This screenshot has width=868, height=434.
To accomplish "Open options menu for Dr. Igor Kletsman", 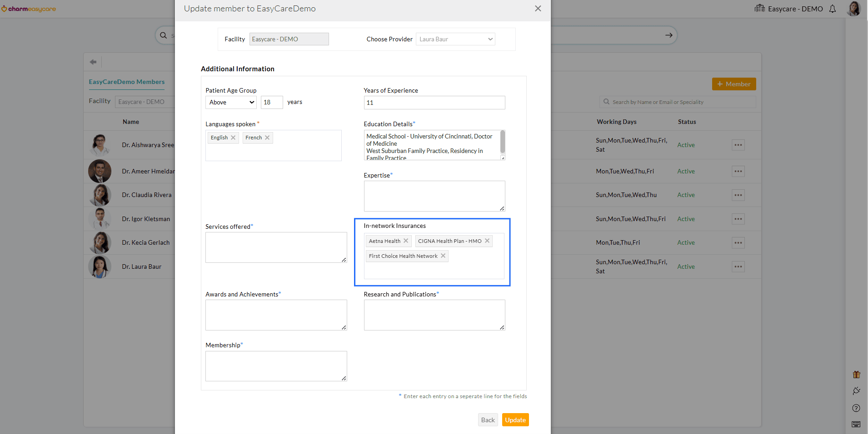I will click(738, 219).
